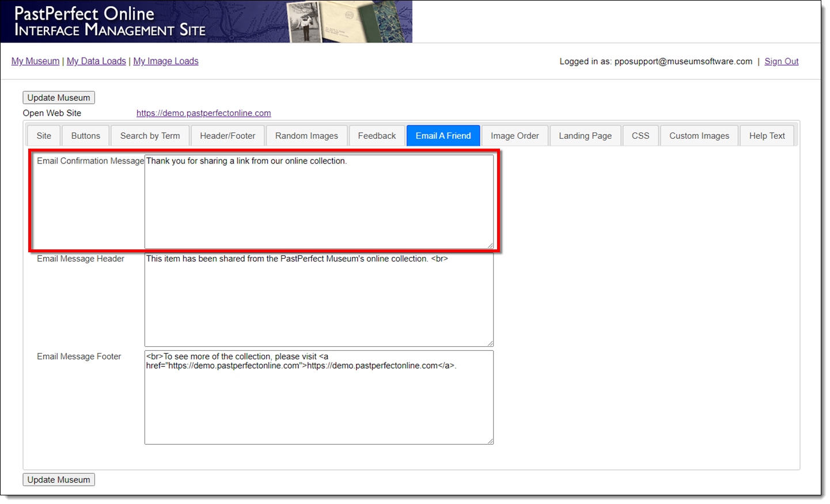Select the Email A Friend tab
The width and height of the screenshot is (830, 504).
443,136
